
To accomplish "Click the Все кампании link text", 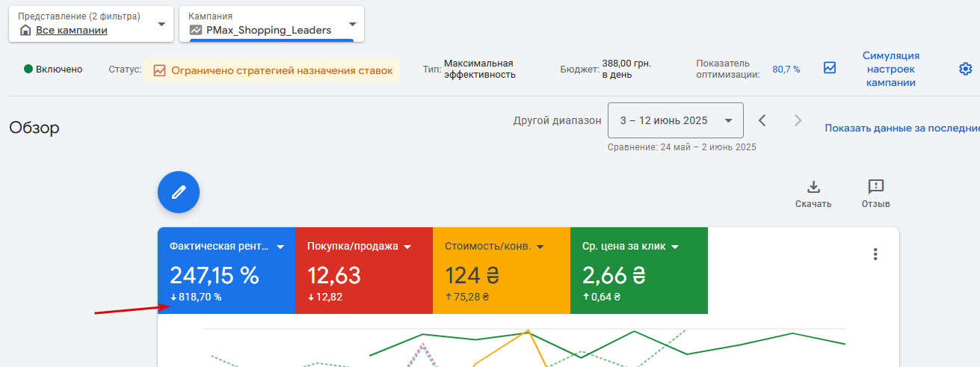I will [x=72, y=31].
